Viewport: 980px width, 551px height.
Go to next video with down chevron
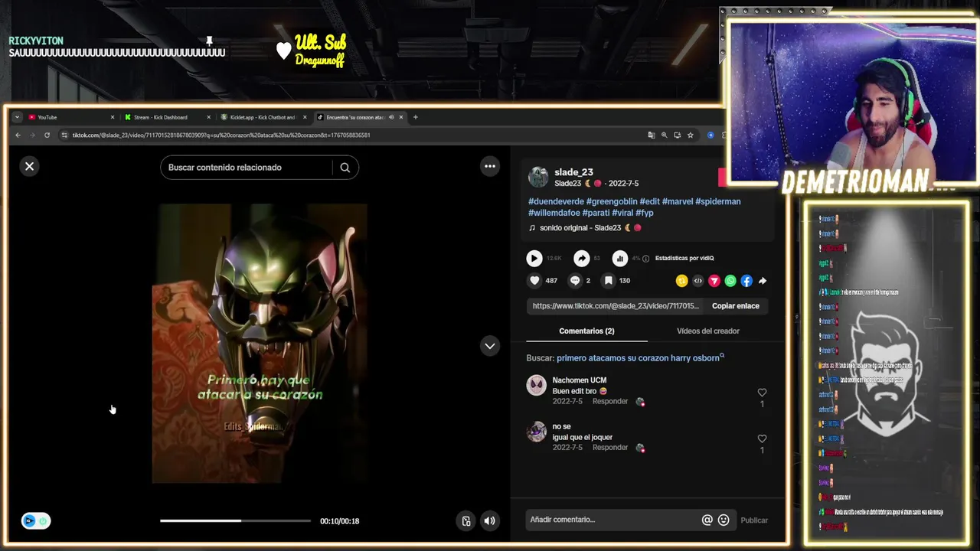(490, 346)
